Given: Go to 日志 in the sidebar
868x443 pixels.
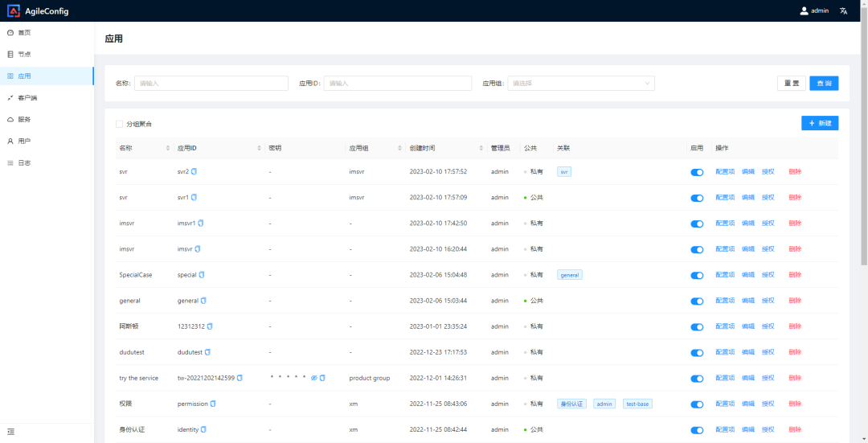Looking at the screenshot, I should [x=24, y=162].
